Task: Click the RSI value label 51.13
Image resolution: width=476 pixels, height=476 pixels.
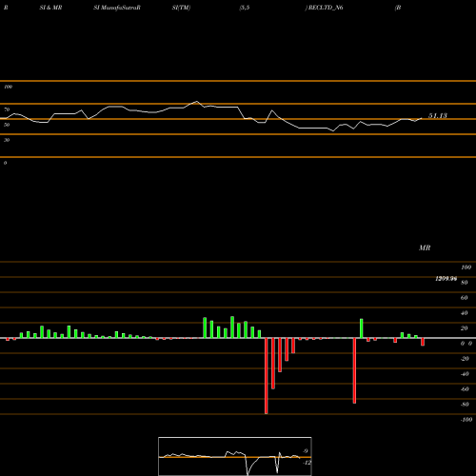Action: coord(438,116)
